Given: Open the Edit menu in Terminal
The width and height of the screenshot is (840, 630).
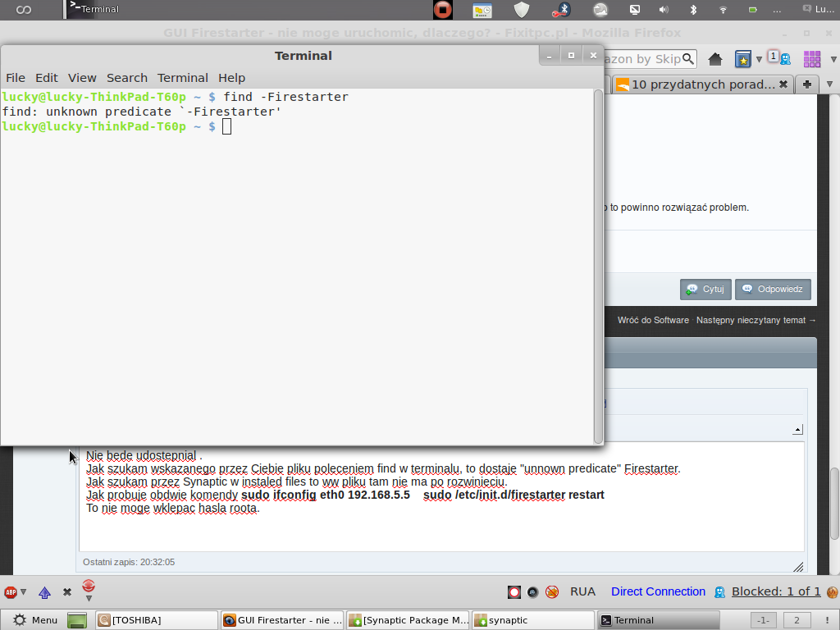Looking at the screenshot, I should [x=47, y=78].
